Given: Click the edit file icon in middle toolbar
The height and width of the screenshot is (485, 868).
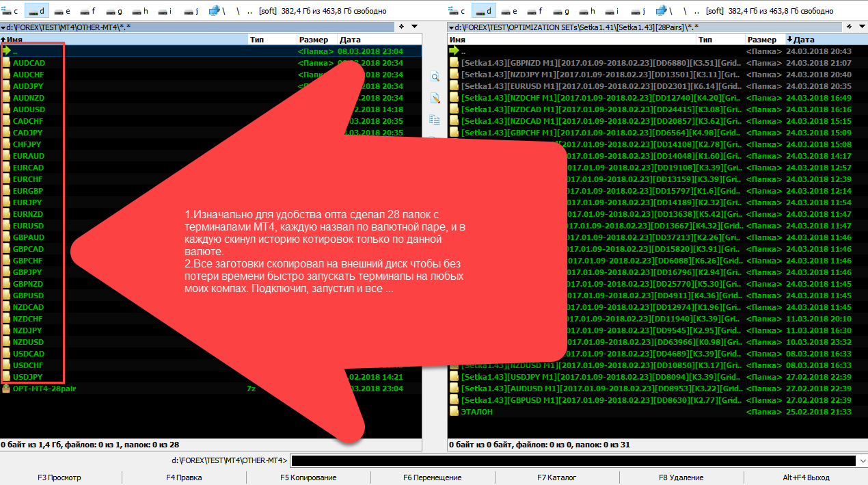Looking at the screenshot, I should (435, 99).
